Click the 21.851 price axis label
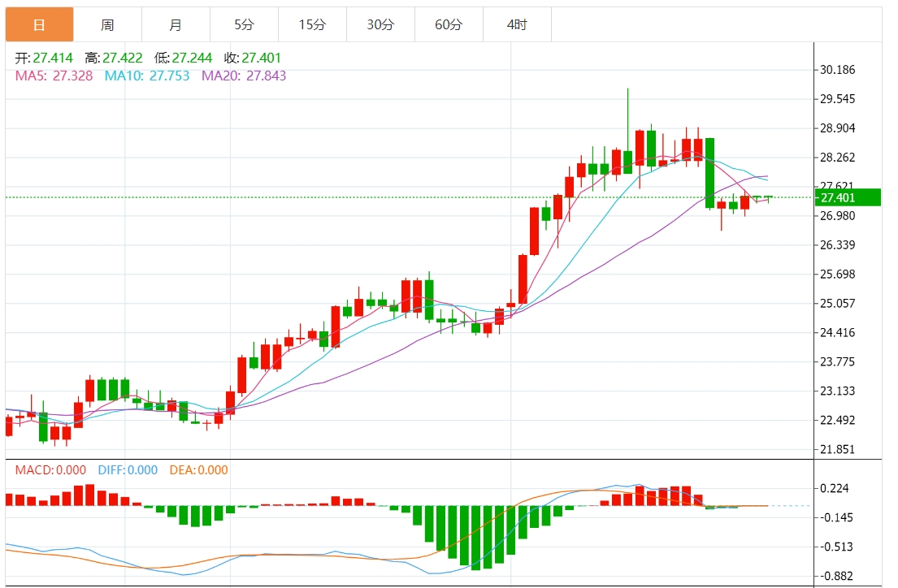 tap(837, 449)
